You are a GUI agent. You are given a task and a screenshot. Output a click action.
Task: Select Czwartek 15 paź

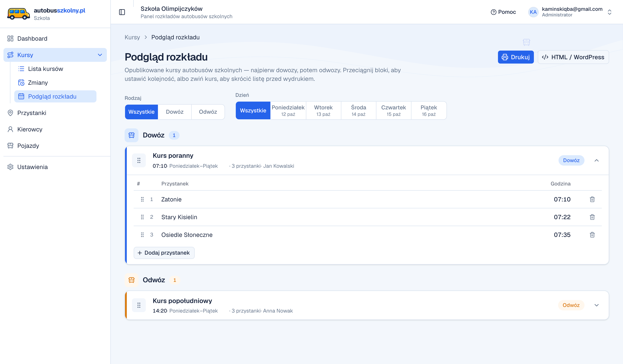(393, 110)
